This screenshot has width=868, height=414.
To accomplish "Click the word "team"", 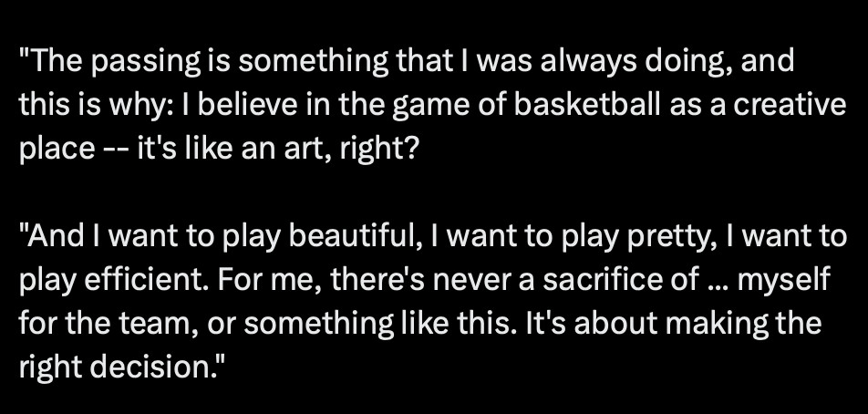I will click(148, 322).
